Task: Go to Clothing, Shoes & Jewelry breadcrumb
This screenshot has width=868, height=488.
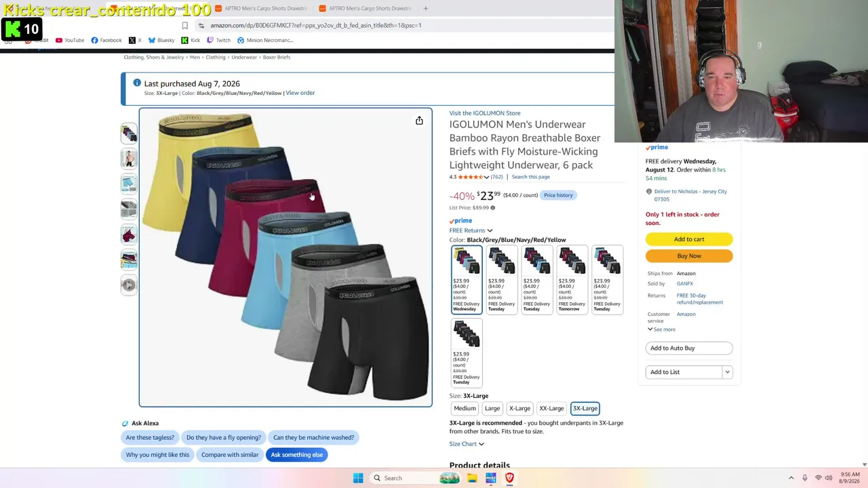Action: click(154, 57)
